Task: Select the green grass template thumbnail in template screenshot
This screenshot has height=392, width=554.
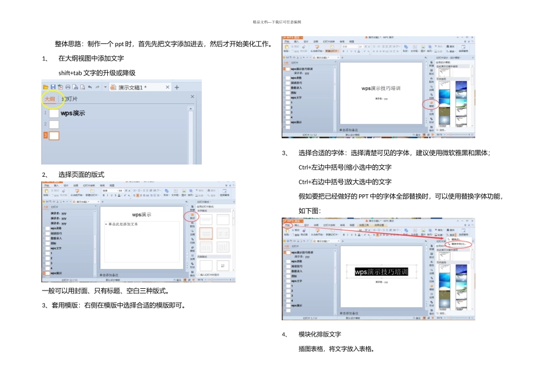Action: [x=461, y=101]
